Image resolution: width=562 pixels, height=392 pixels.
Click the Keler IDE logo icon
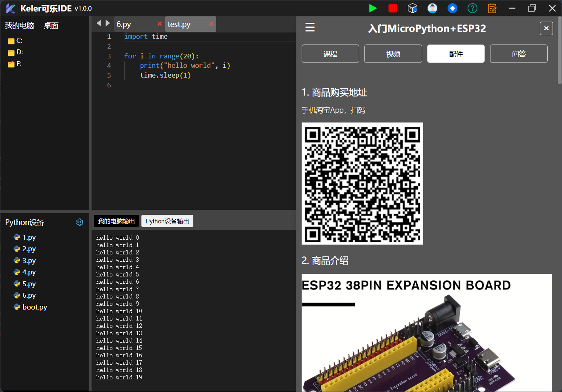coord(11,9)
